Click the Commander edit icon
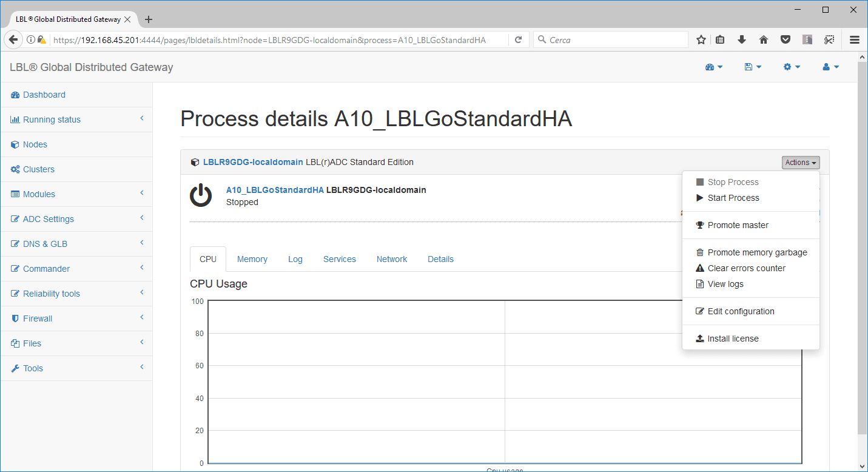 click(x=15, y=269)
